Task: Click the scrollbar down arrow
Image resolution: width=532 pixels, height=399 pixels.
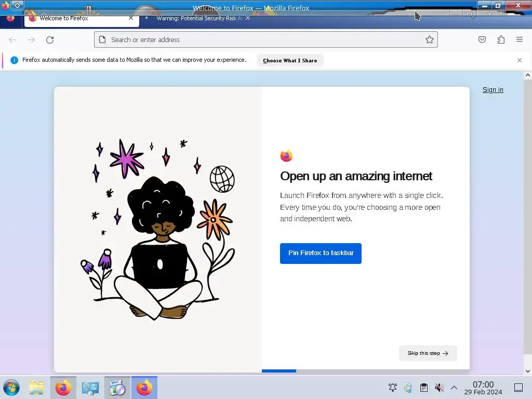Action: point(528,371)
